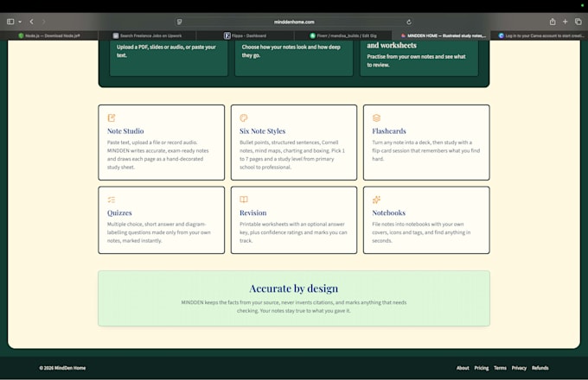588x380 pixels.
Task: Click the Note Studio edit icon
Action: coord(112,118)
